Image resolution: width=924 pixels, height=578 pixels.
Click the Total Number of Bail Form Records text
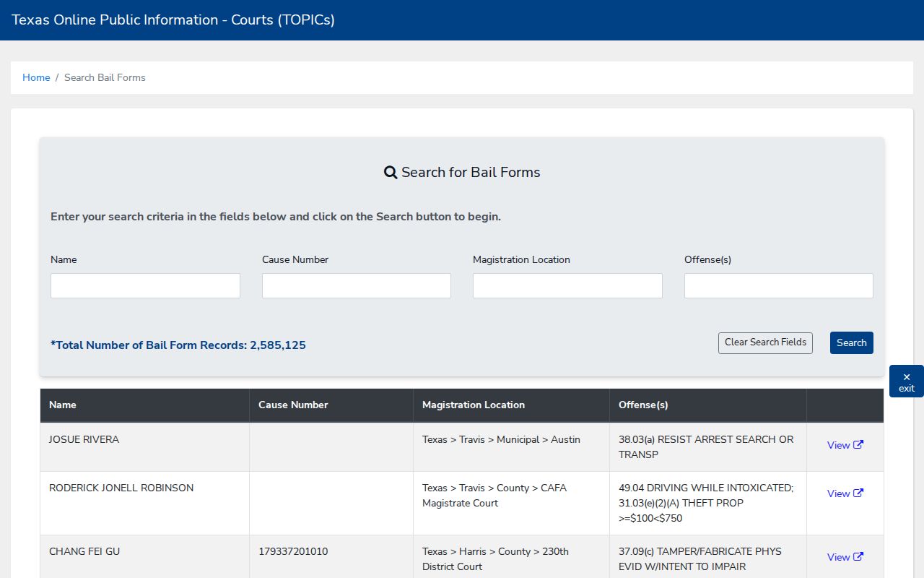178,345
